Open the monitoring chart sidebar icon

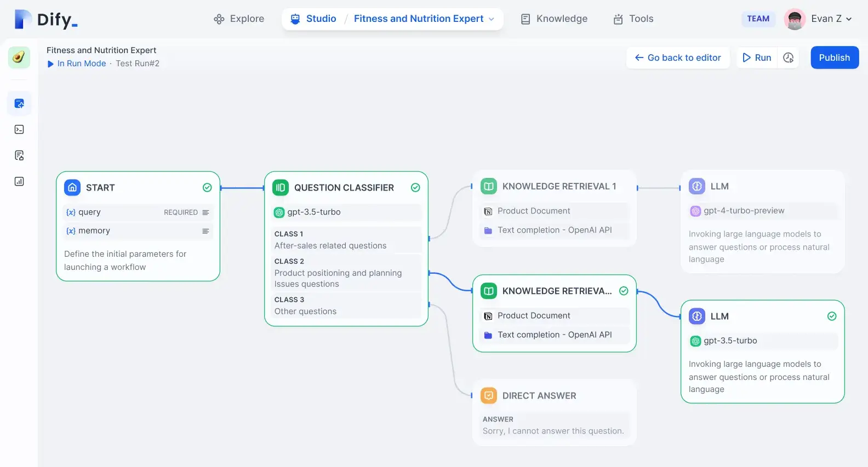point(19,181)
